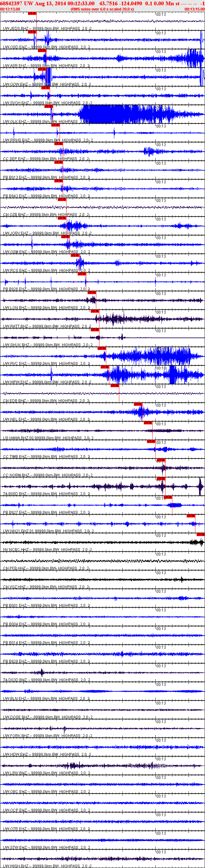Click the PB B001 EHZ station label
This screenshot has width=205, height=868.
[x=47, y=606]
